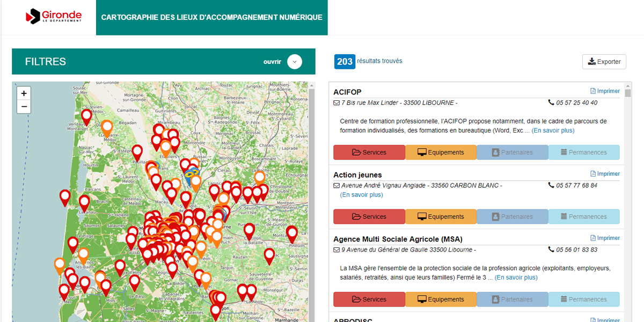Open En savoir plus for Action jeunes

point(362,195)
